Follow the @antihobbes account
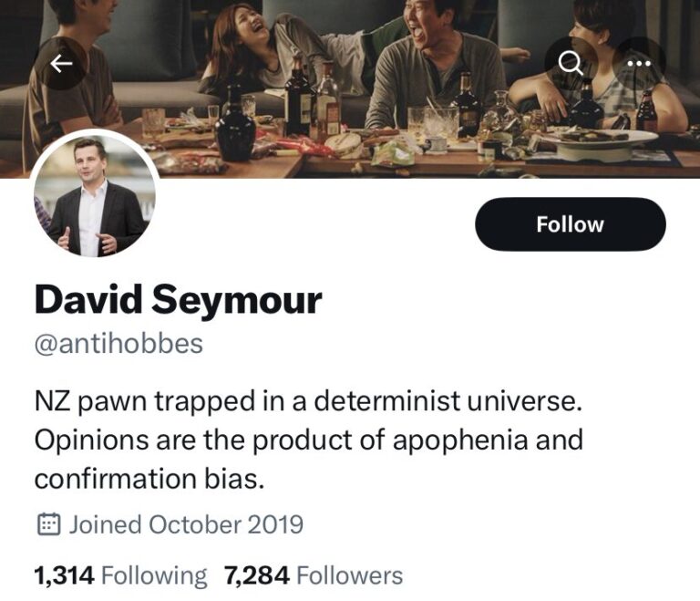Screen dimensions: 700x601 tap(570, 223)
